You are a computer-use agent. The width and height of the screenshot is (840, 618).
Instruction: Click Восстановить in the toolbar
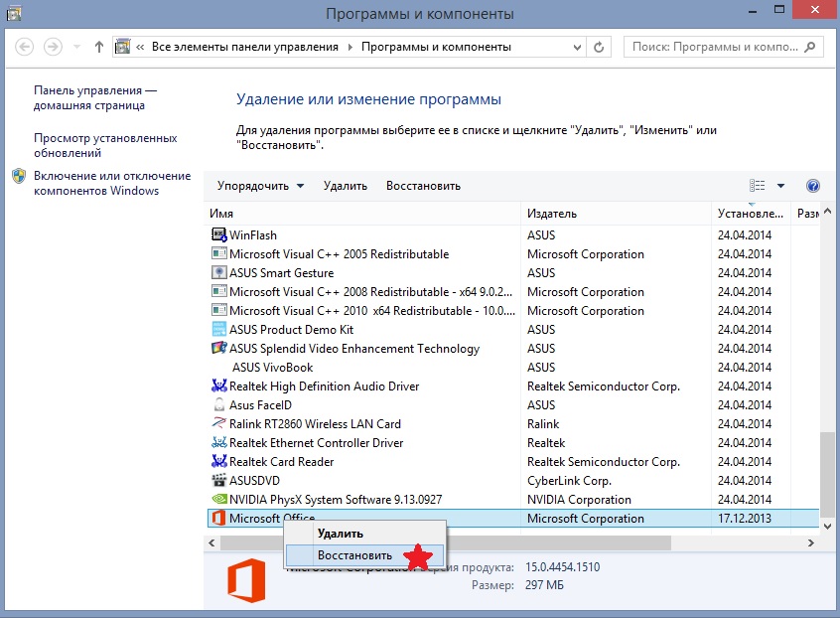pos(423,186)
